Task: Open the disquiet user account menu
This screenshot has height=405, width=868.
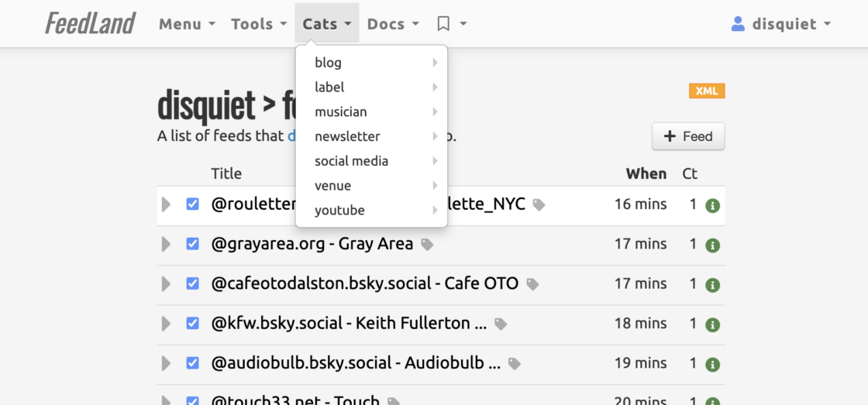Action: [x=781, y=24]
